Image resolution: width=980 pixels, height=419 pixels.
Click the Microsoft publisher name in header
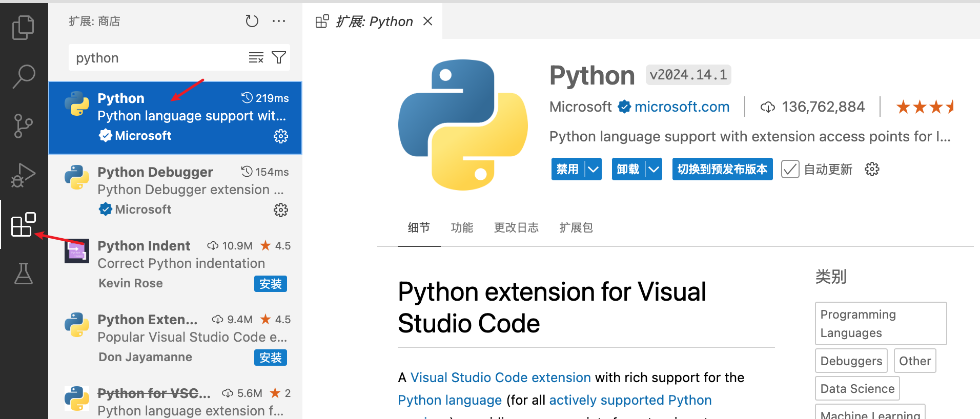click(x=581, y=107)
